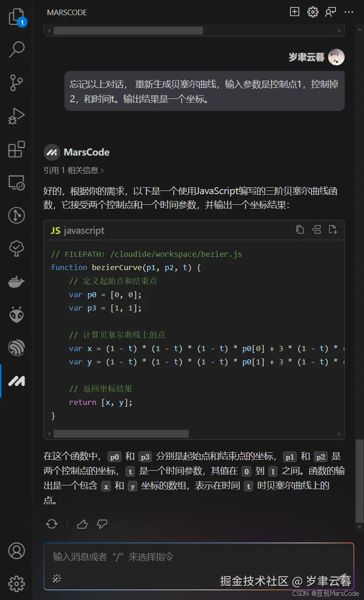Click the feedback person icon in header
The image size is (364, 600).
330,12
